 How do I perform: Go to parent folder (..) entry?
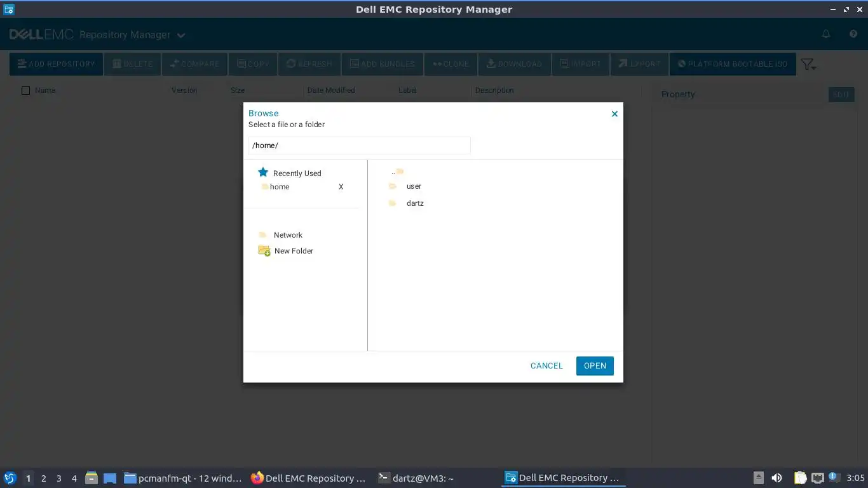[398, 172]
